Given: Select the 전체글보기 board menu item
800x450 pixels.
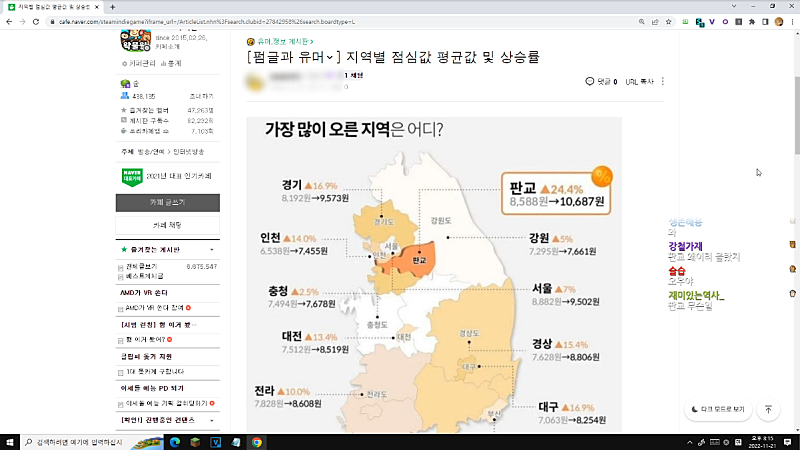Looking at the screenshot, I should point(140,266).
